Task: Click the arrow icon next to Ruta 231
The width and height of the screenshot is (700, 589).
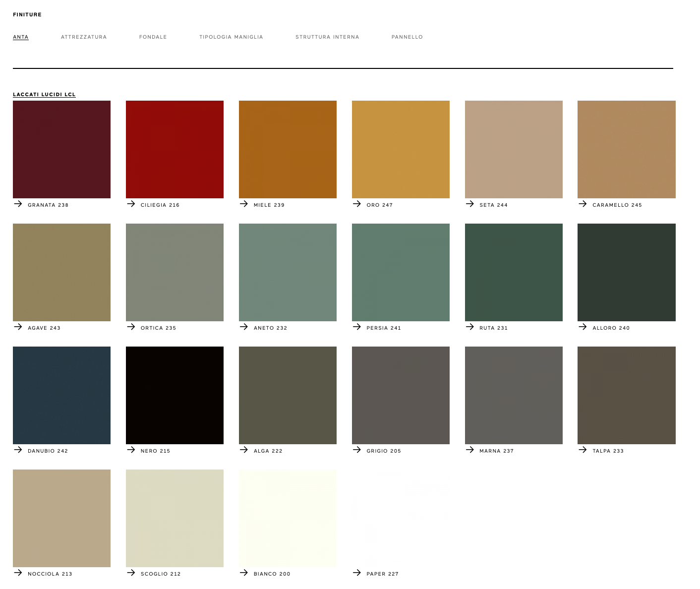Action: [470, 327]
